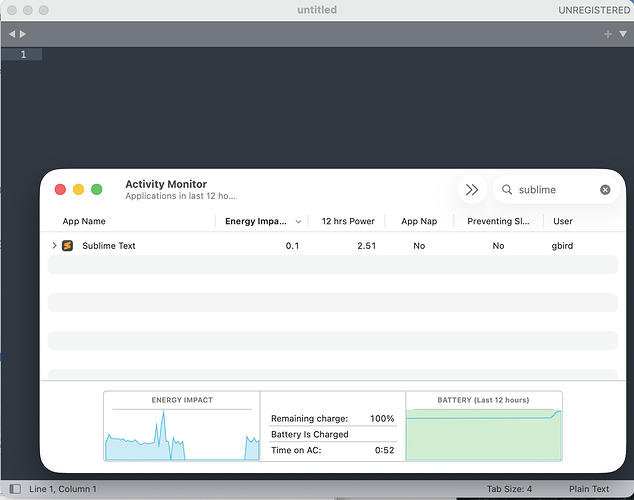Click the Preventing Sleep column header
This screenshot has width=634, height=500.
pos(498,221)
